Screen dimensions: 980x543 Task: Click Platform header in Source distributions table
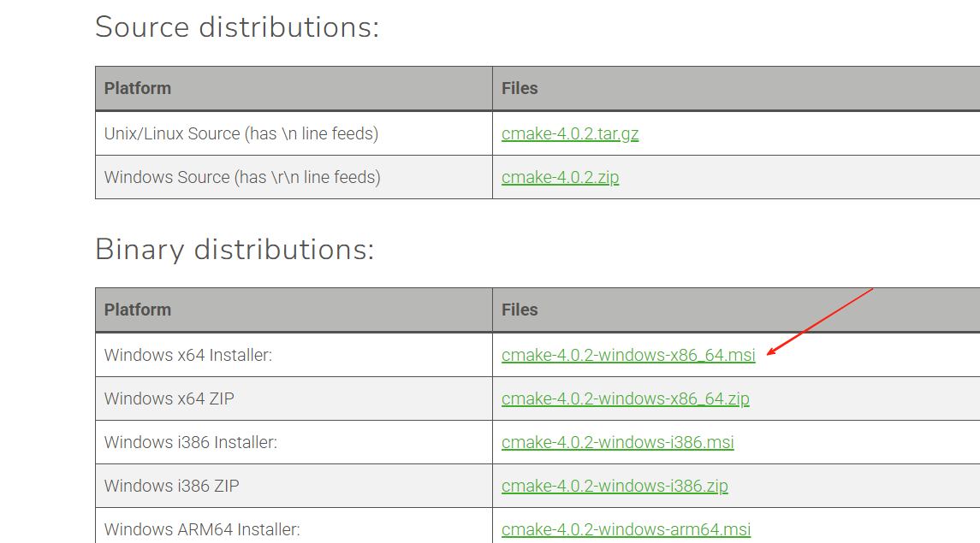click(138, 88)
